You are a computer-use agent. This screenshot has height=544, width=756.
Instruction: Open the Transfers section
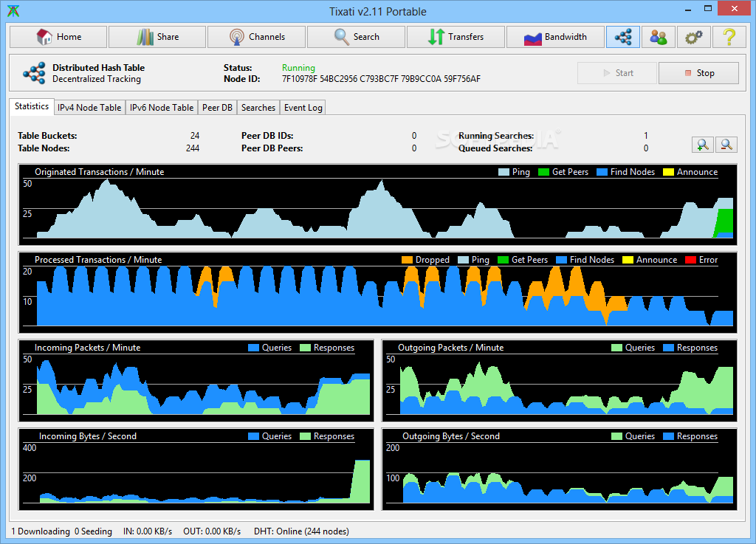(456, 37)
